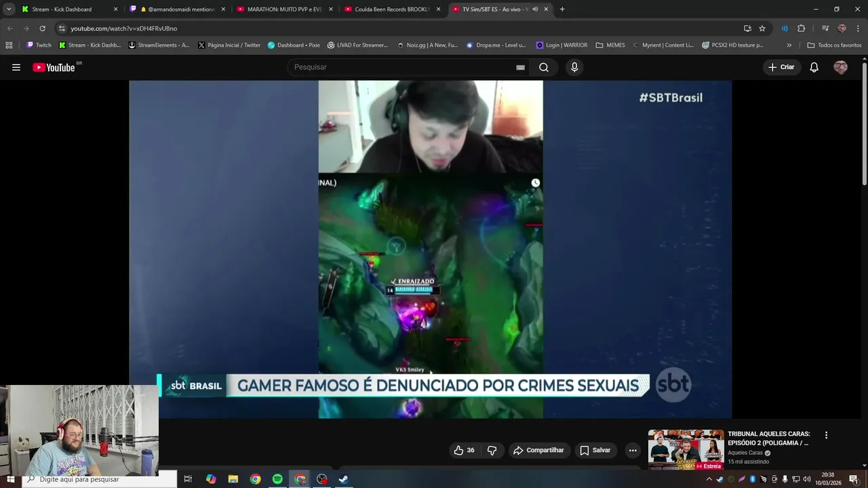The image size is (868, 488).
Task: Open the Stream - Kick Dashb... bookmark
Action: click(90, 45)
